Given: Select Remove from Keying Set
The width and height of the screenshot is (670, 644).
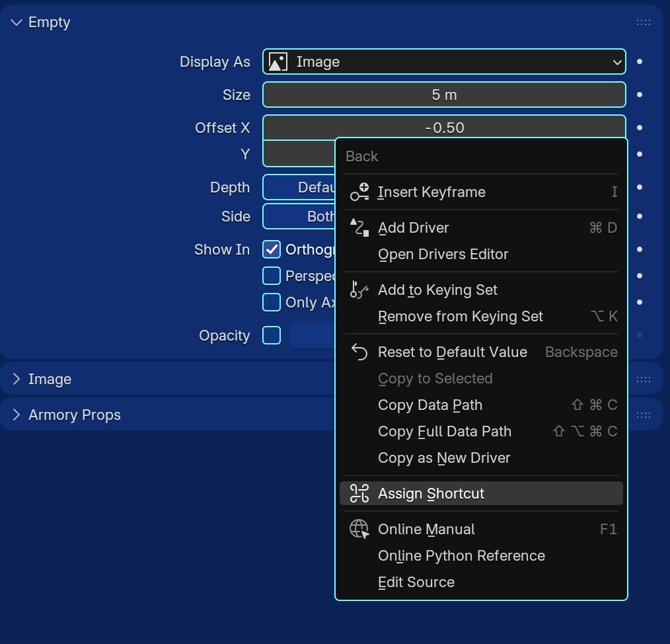Looking at the screenshot, I should (x=481, y=316).
